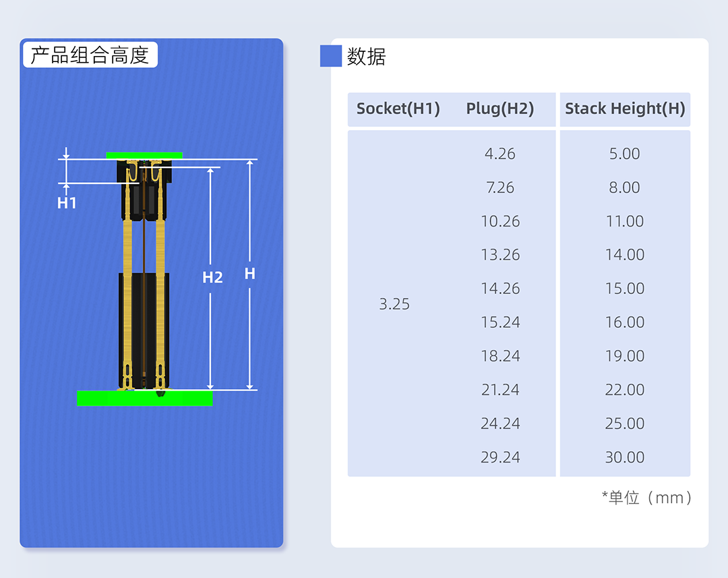
Task: Click the H1 dimension label in diagram
Action: (67, 203)
